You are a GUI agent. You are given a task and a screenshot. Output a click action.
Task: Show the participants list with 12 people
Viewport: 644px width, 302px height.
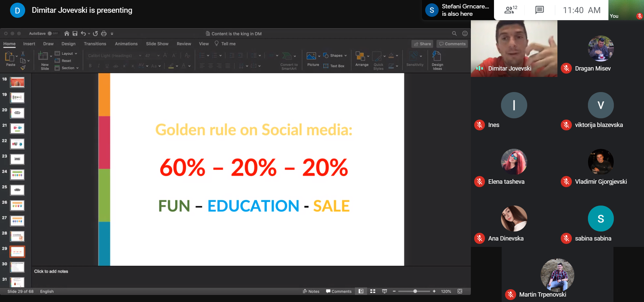coord(510,10)
